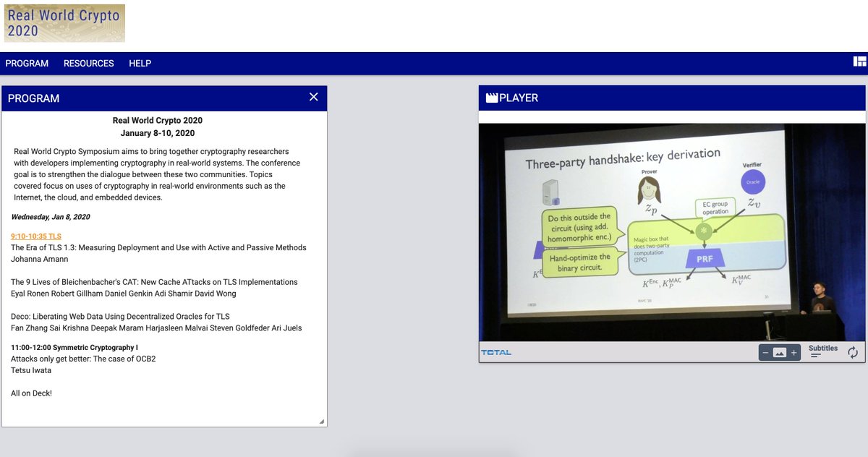
Task: Click the layout grid icon in the navigation bar
Action: point(859,61)
